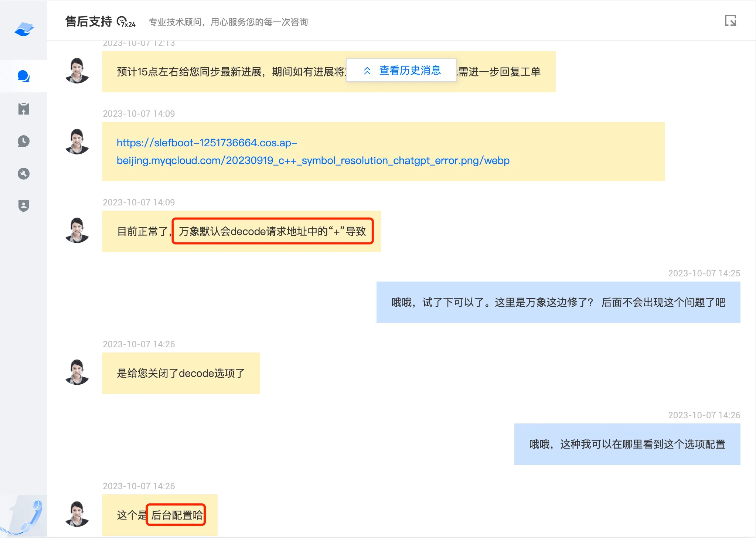Click the double chevron up arrow
The image size is (756, 538).
367,71
